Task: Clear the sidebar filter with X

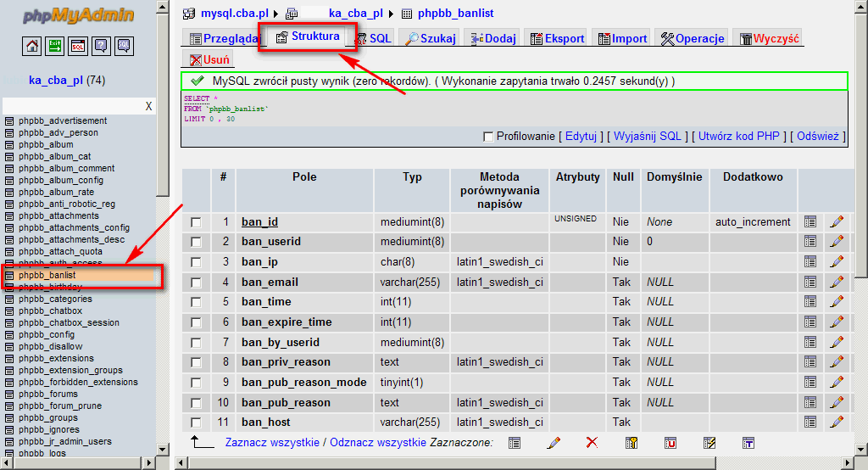Action: coord(148,106)
